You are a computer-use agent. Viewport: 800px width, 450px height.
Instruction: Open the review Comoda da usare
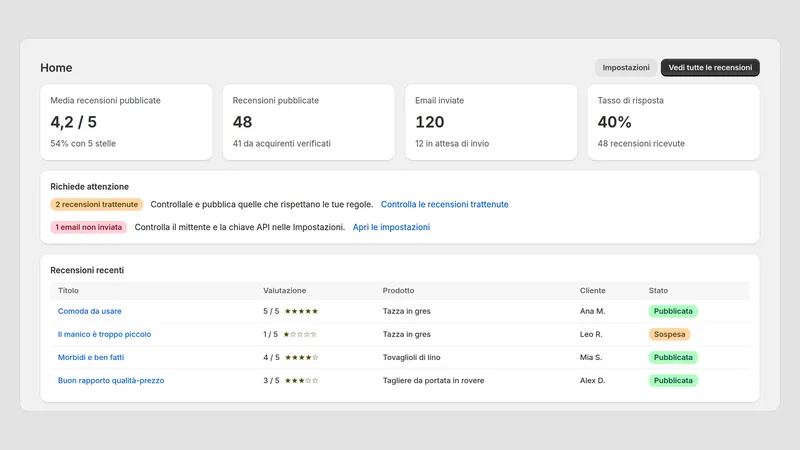point(89,311)
